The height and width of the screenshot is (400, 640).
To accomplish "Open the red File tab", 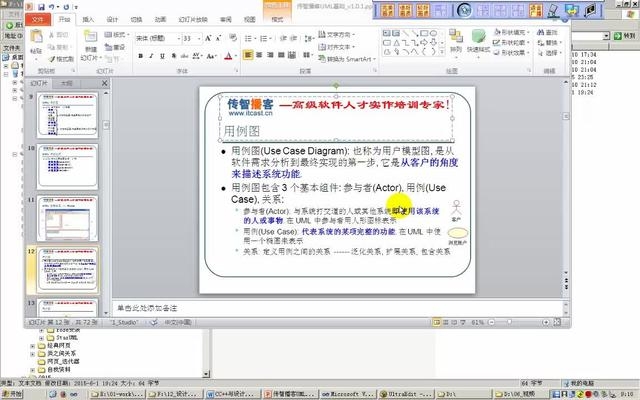I will (x=38, y=19).
